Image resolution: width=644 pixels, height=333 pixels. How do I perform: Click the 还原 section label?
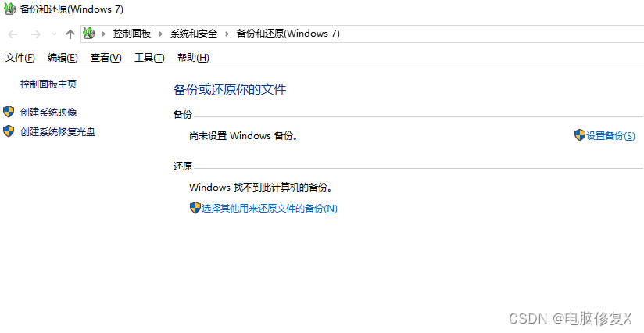(x=183, y=166)
